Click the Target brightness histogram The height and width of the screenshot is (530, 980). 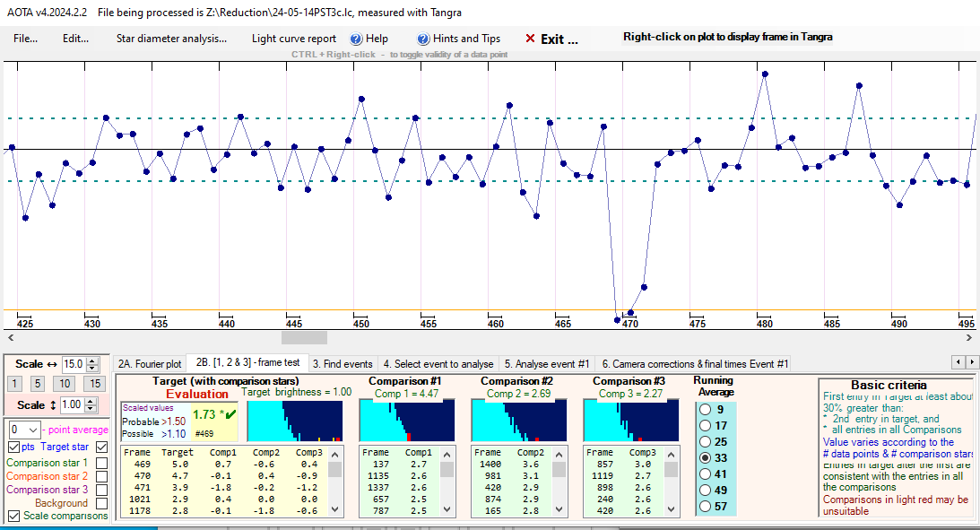(295, 421)
